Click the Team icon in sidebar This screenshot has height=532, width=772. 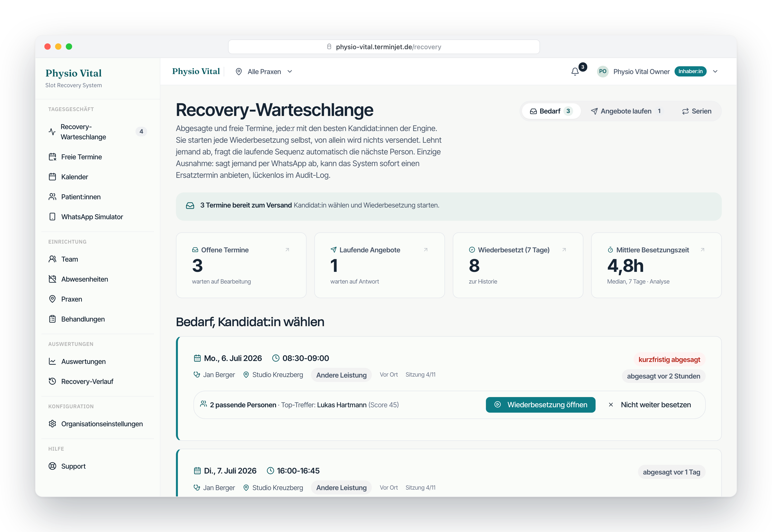tap(52, 259)
